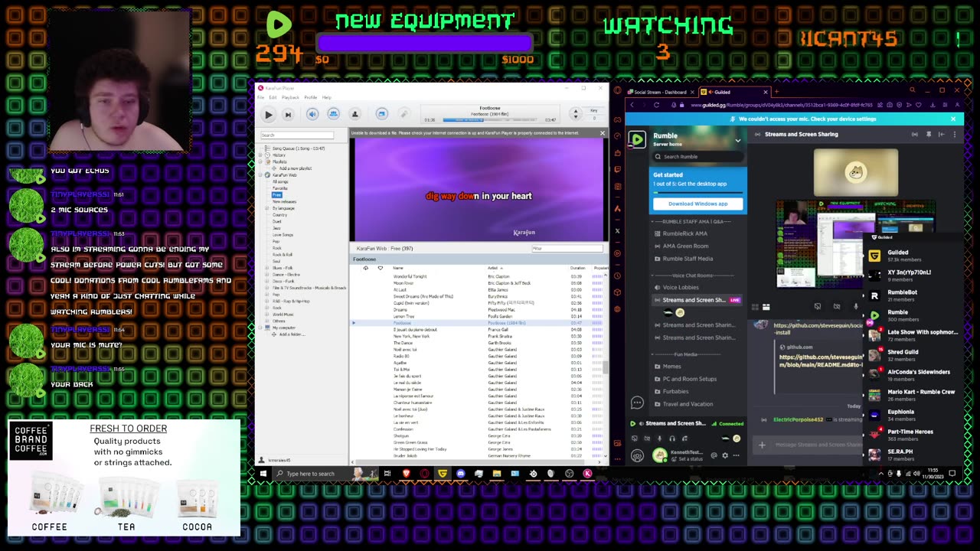This screenshot has width=980, height=551.
Task: Select the song Lemon Tree
Action: [403, 316]
